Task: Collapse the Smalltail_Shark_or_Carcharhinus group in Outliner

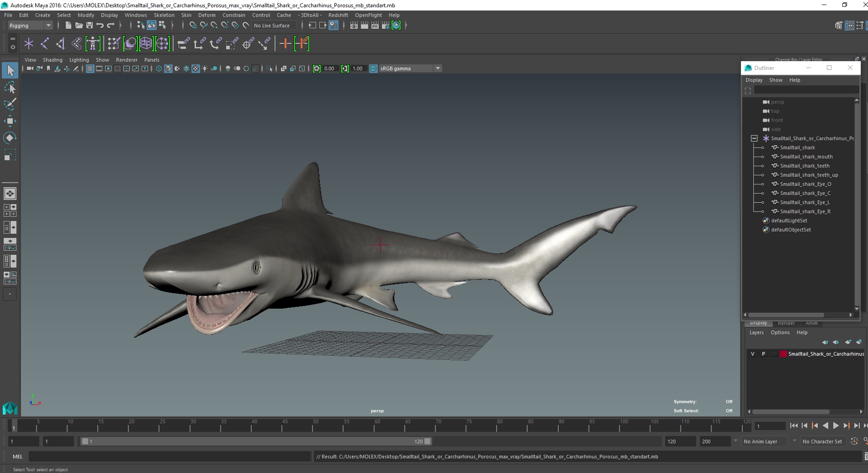Action: tap(754, 138)
